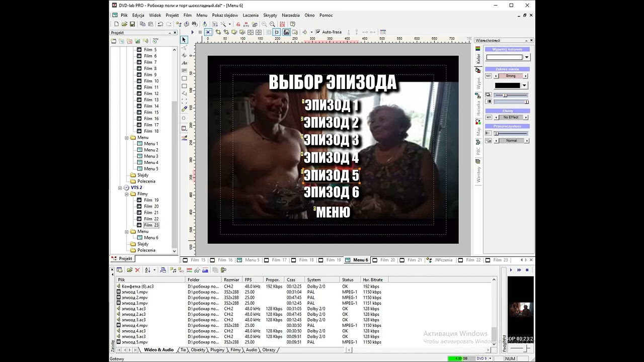Toggle the Auto-Trasa checkbox
Image resolution: width=644 pixels, height=362 pixels.
pos(318,32)
